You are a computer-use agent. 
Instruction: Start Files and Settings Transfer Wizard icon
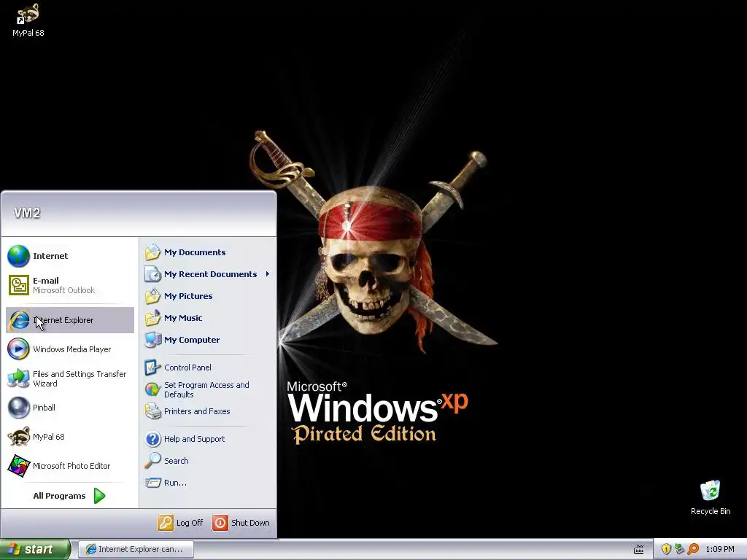18,378
